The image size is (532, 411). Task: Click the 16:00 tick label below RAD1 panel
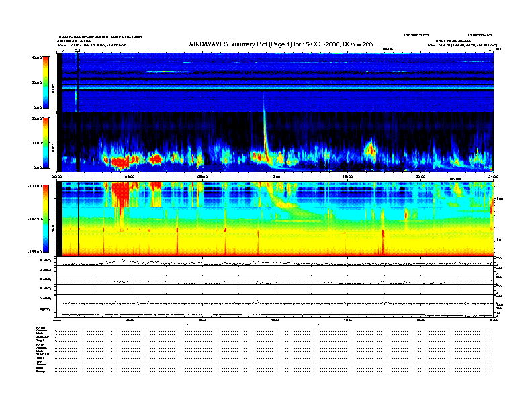348,177
